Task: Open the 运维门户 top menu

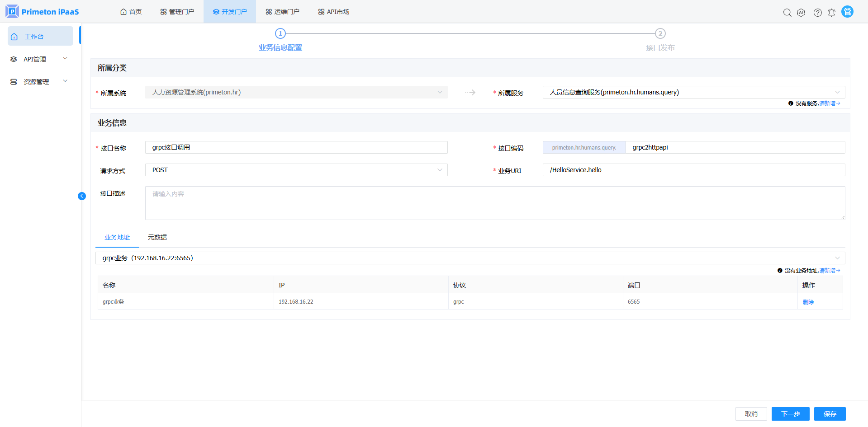Action: coord(282,12)
